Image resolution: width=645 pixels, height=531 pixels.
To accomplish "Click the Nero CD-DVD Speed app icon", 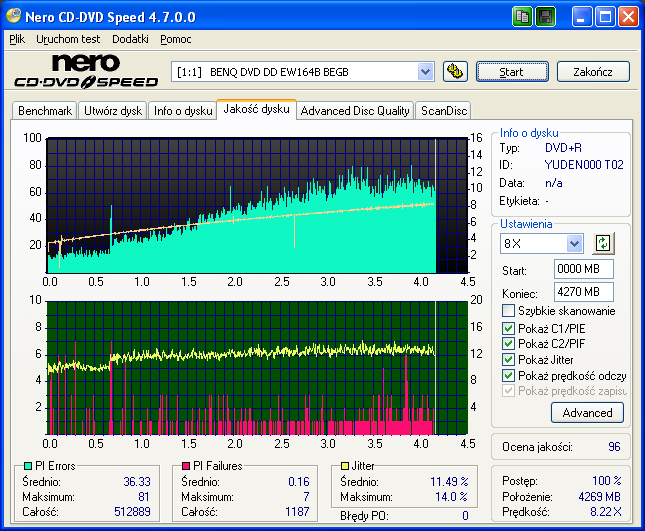I will pyautogui.click(x=14, y=16).
